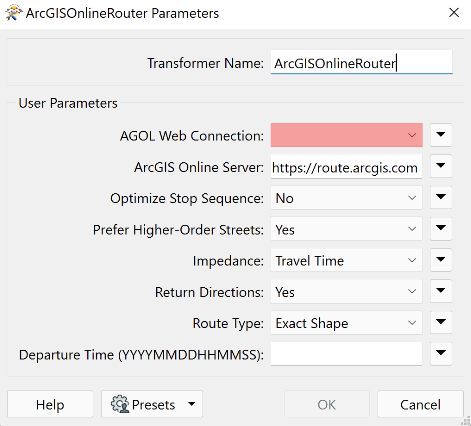Open the Departure Time arrow menu button
The width and height of the screenshot is (471, 426).
(x=441, y=353)
